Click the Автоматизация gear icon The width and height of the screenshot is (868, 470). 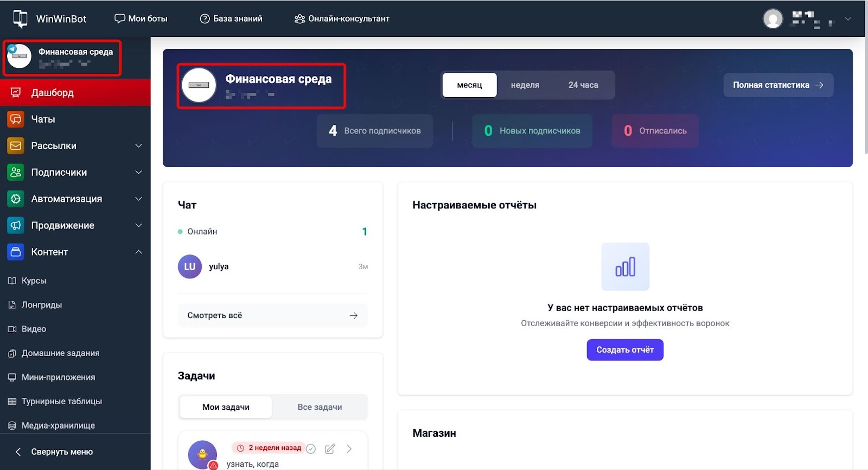[16, 199]
